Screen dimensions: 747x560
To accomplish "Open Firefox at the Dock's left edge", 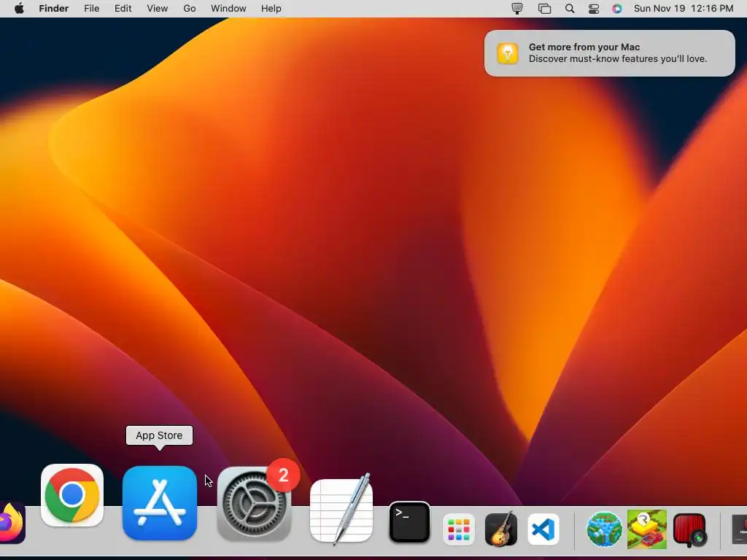I will point(12,522).
